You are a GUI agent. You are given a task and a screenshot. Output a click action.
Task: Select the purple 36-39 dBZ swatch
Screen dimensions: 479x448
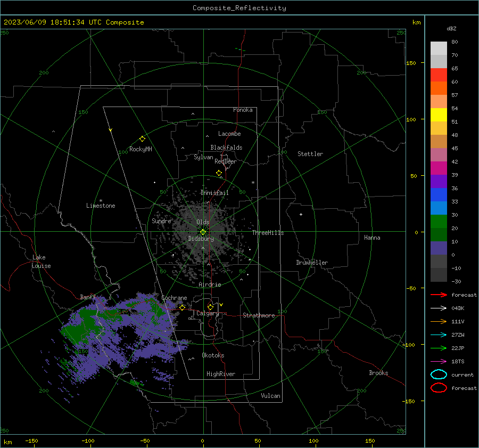[439, 181]
